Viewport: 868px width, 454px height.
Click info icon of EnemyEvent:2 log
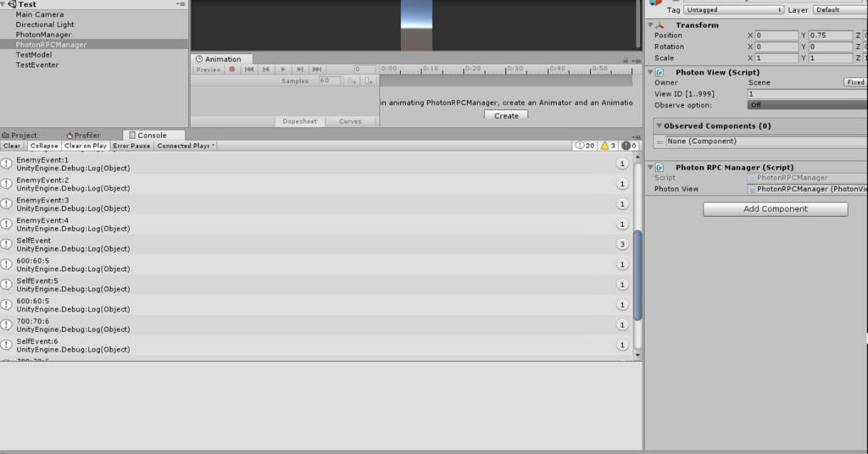pyautogui.click(x=6, y=184)
